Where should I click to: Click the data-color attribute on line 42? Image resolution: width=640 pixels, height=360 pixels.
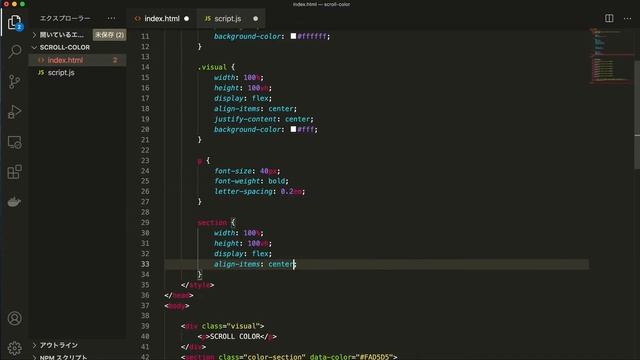tap(351, 357)
